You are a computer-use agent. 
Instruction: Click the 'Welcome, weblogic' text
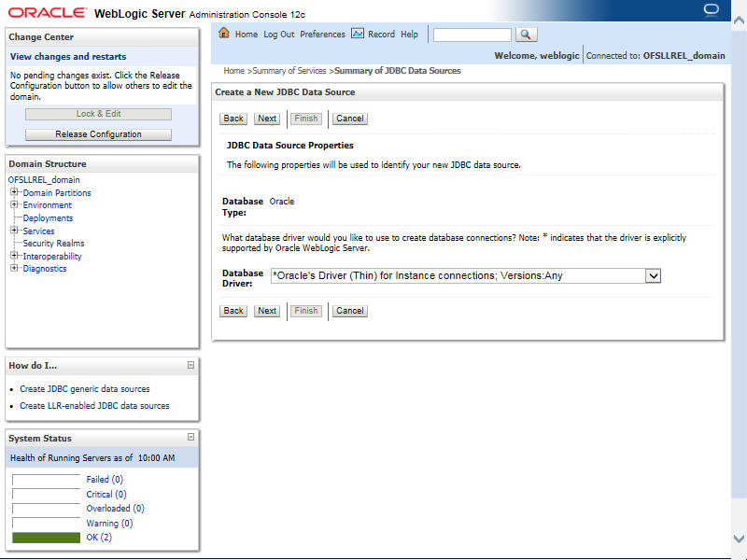[537, 56]
